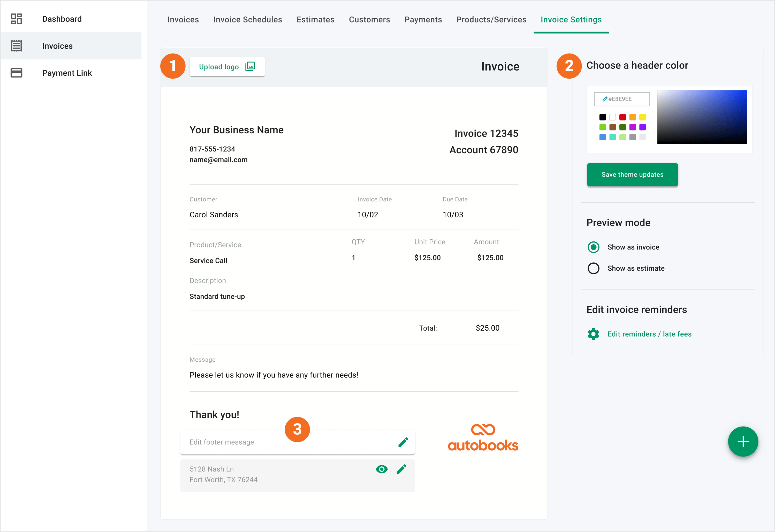Viewport: 775px width, 532px height.
Task: Click the Dashboard grid icon in sidebar
Action: tap(16, 19)
